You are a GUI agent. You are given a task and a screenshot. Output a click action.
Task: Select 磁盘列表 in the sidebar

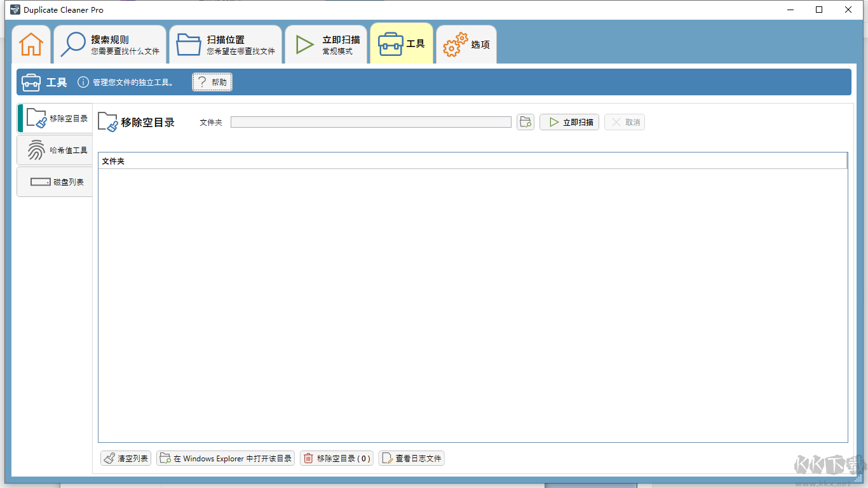55,182
